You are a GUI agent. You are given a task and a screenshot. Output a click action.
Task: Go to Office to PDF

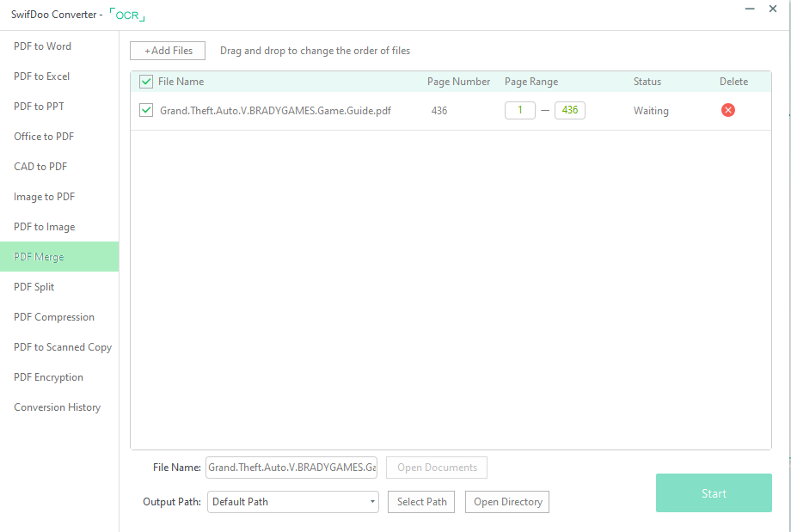coord(59,137)
